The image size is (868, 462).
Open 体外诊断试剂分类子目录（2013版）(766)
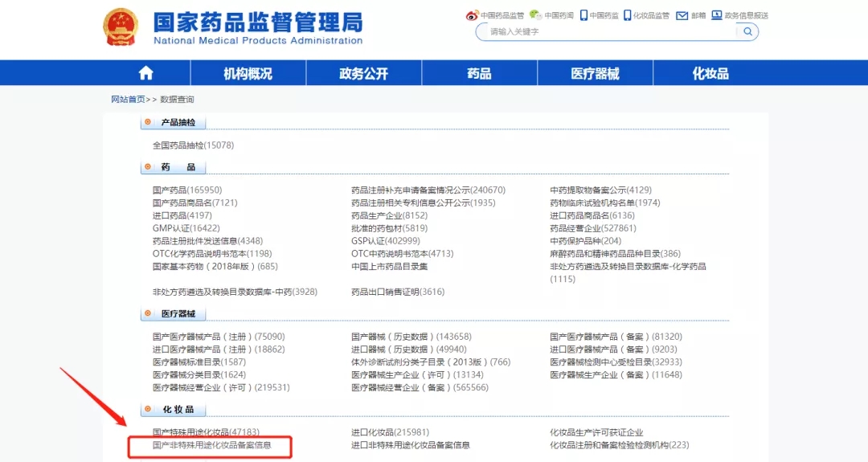[x=431, y=362]
